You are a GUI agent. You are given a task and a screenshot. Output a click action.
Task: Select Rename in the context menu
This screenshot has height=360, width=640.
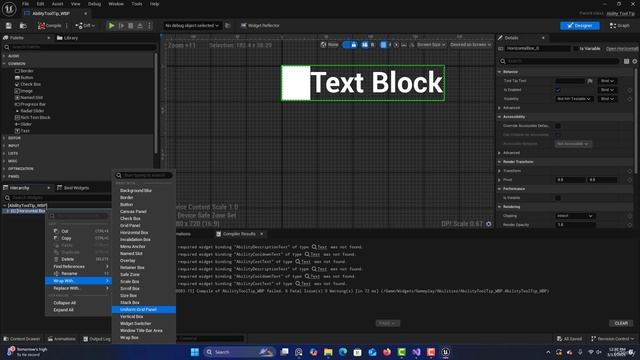[x=78, y=273]
